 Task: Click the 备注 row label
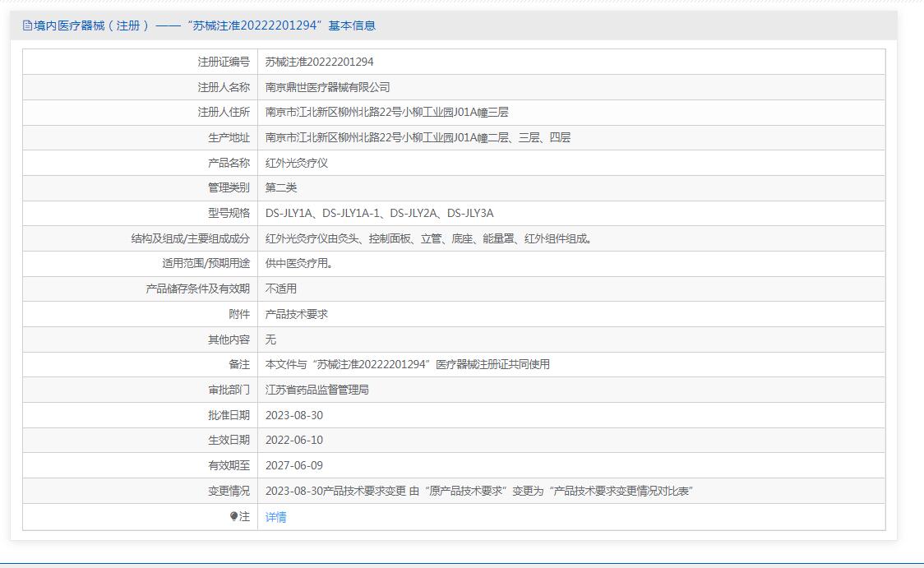click(x=239, y=364)
